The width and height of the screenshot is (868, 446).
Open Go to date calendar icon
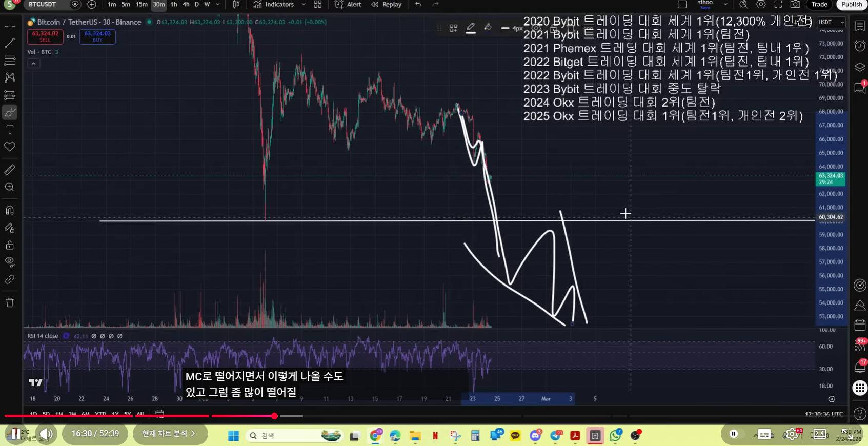159,413
